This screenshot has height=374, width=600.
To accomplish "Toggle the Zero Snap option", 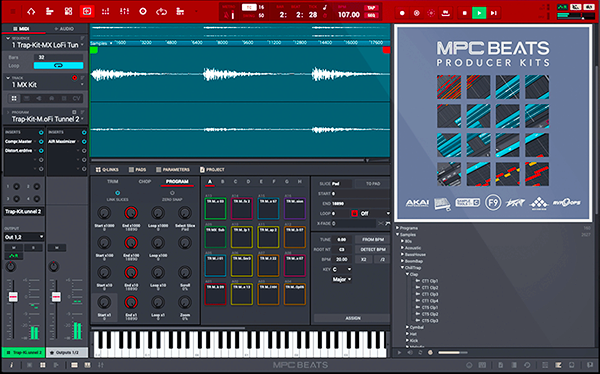I will point(172,193).
